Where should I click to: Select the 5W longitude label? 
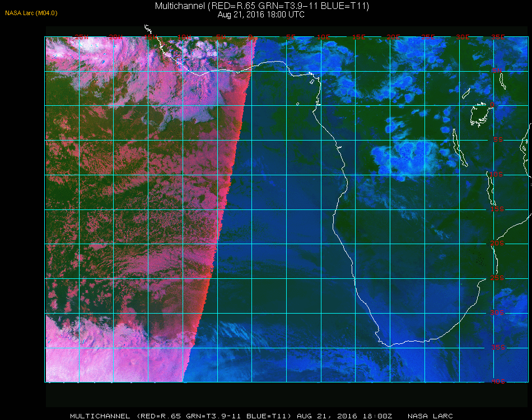221,37
